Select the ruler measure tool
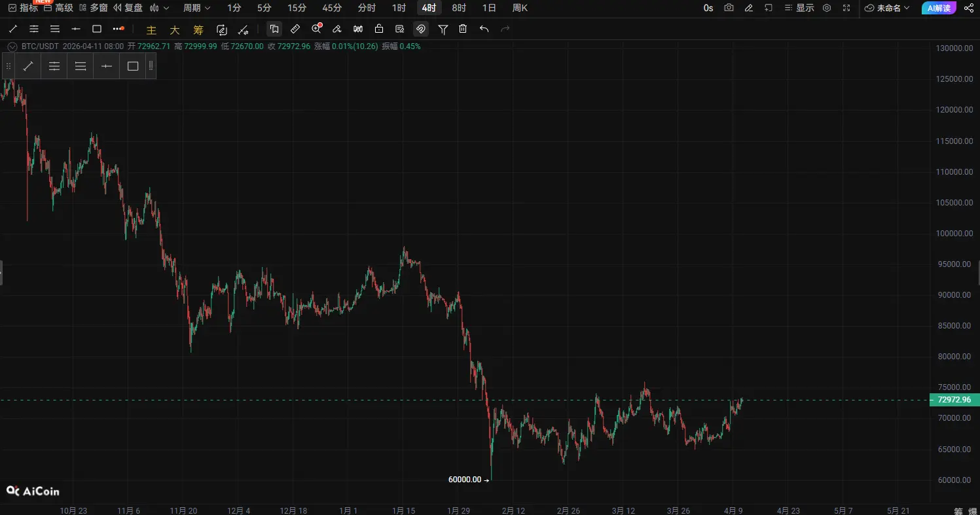The height and width of the screenshot is (515, 980). tap(295, 29)
